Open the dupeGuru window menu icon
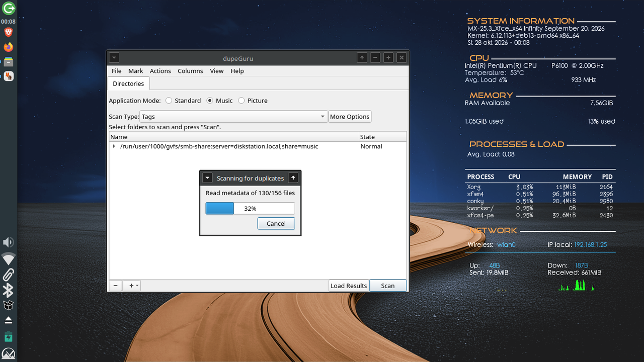Screen dimensions: 644x362 click(114, 58)
